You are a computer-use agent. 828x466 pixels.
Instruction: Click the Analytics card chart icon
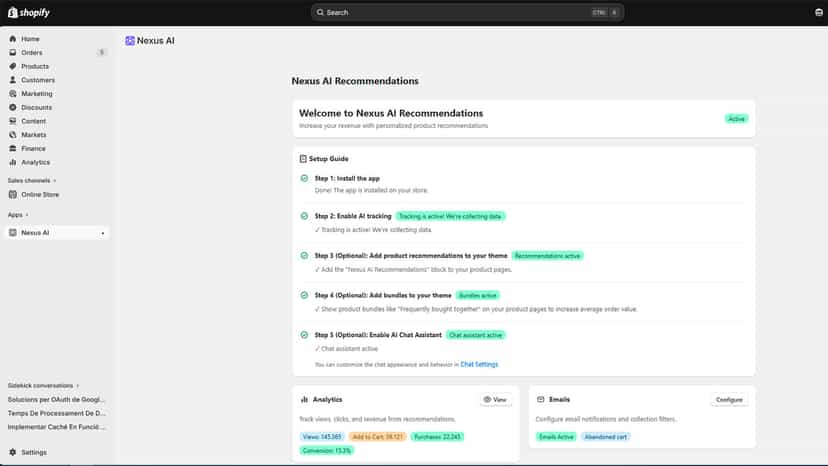(304, 399)
